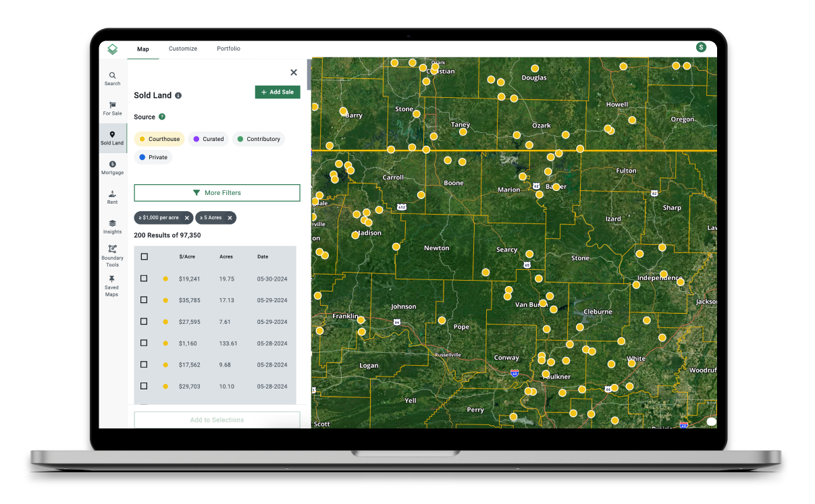Click yellow source dot in $1,160 row
Viewport: 815px width, 504px height.
pyautogui.click(x=165, y=343)
